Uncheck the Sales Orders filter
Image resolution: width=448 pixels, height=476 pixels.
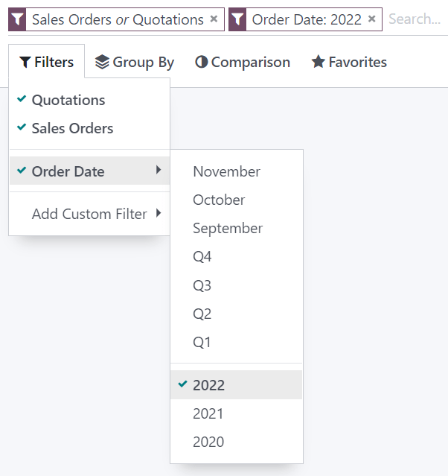(72, 128)
